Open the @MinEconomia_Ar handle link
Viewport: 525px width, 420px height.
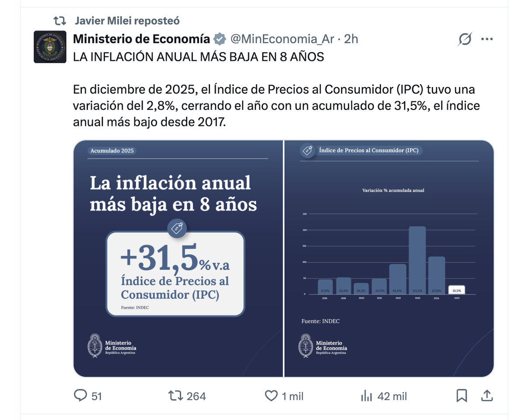coord(282,39)
